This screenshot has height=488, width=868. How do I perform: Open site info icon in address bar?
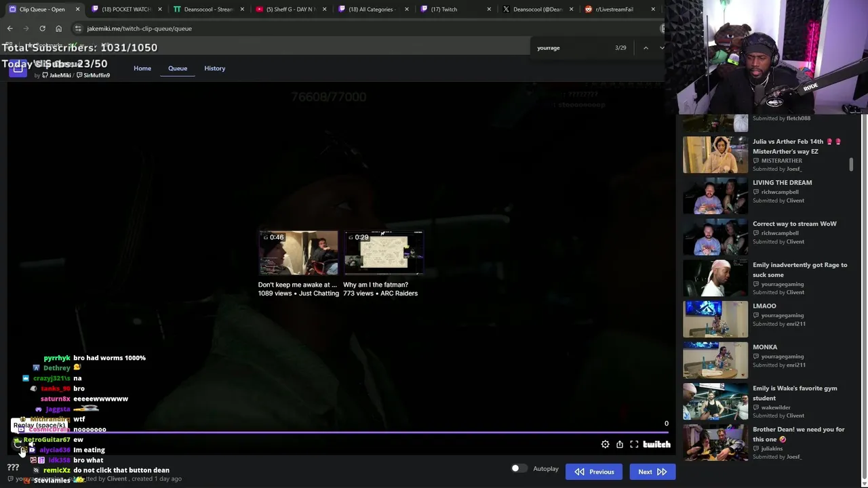[78, 28]
